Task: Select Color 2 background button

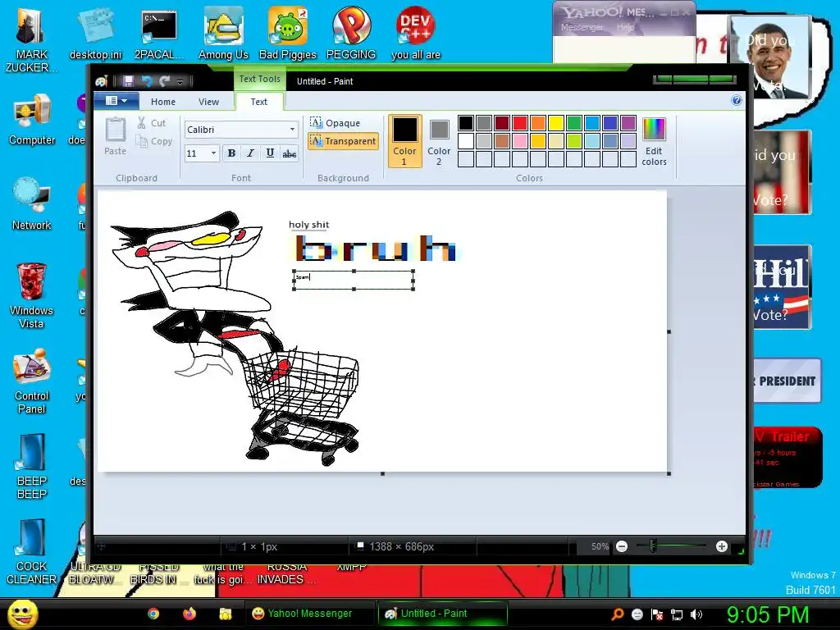Action: (439, 141)
